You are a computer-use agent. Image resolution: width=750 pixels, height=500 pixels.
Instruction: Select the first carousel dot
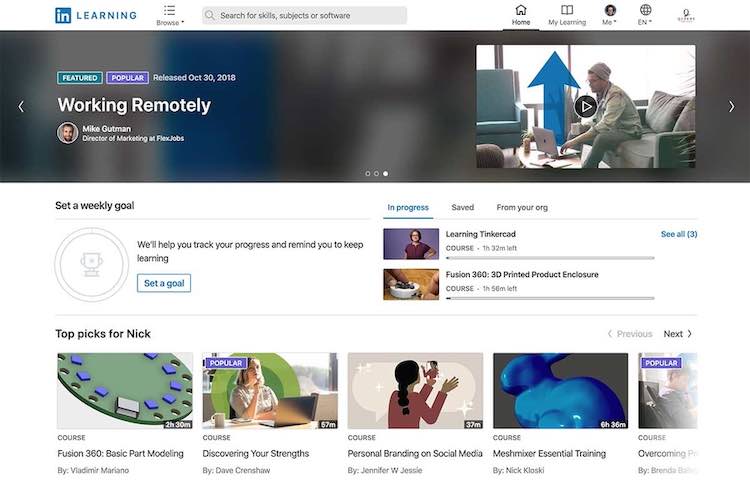tap(367, 174)
